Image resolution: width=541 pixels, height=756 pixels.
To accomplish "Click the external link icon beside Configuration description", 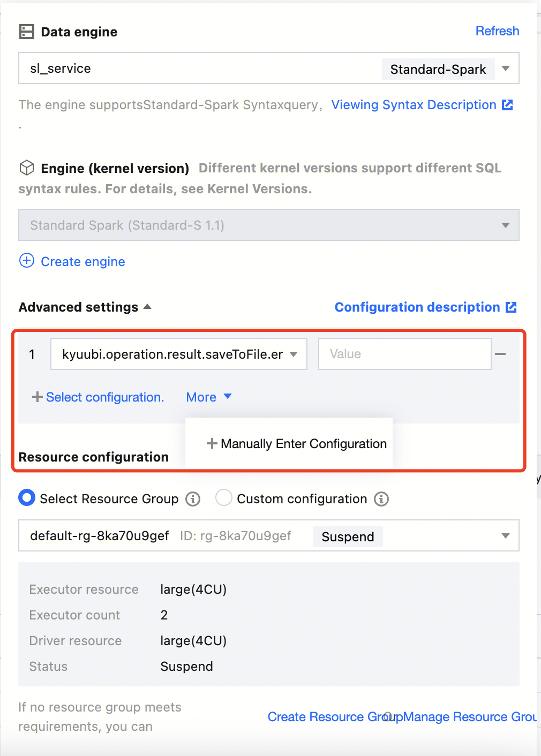I will (x=512, y=307).
